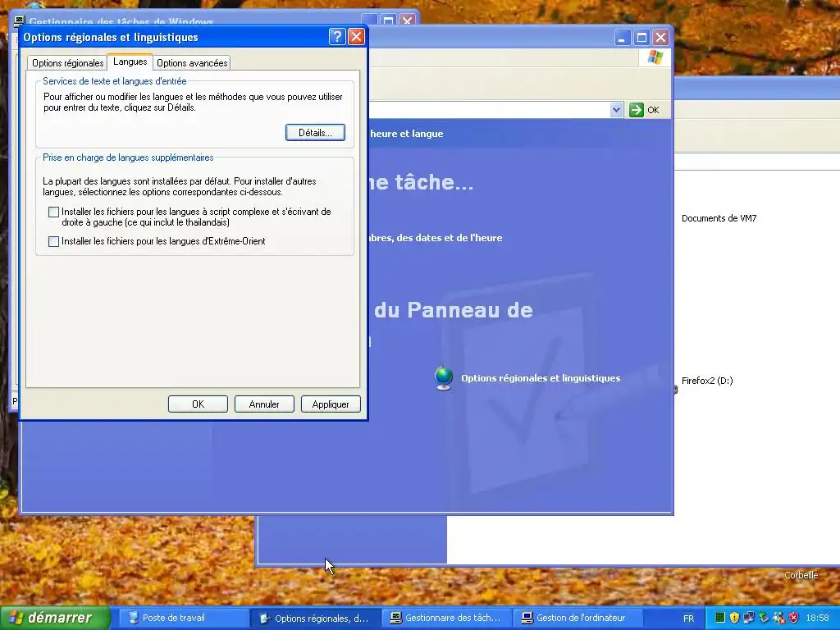
Task: Click the green CPU usage tray icon
Action: [x=720, y=618]
